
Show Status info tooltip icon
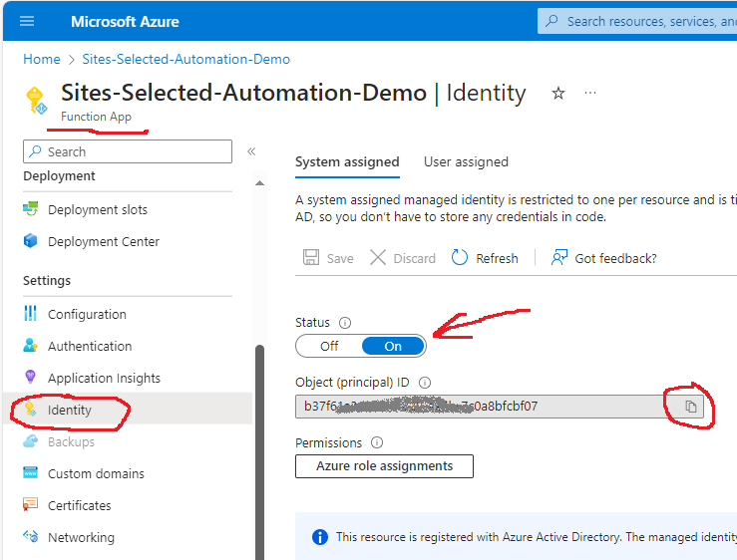coord(345,323)
